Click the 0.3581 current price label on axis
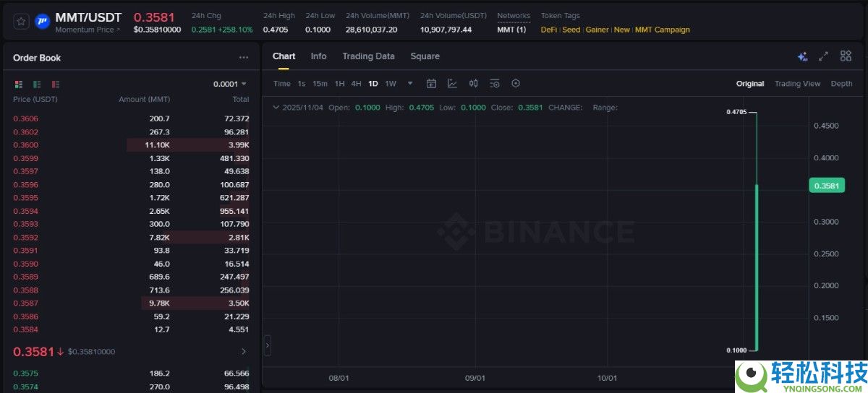The width and height of the screenshot is (868, 393). (x=826, y=186)
